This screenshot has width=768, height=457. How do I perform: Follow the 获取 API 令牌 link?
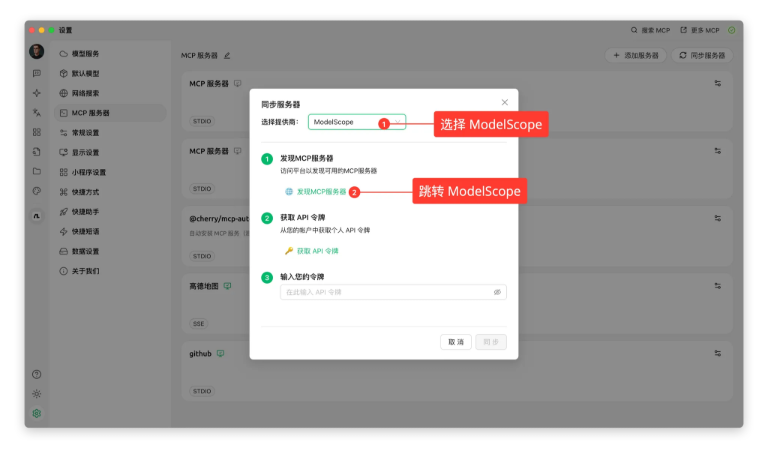317,251
